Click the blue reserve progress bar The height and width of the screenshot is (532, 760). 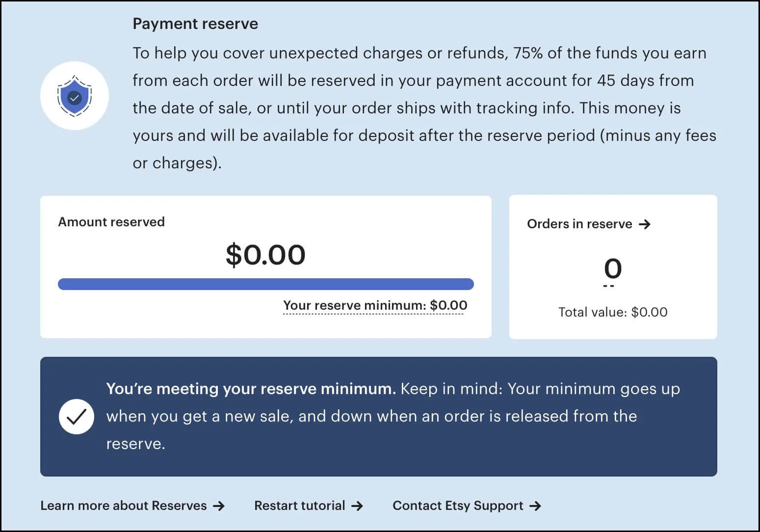click(x=265, y=284)
